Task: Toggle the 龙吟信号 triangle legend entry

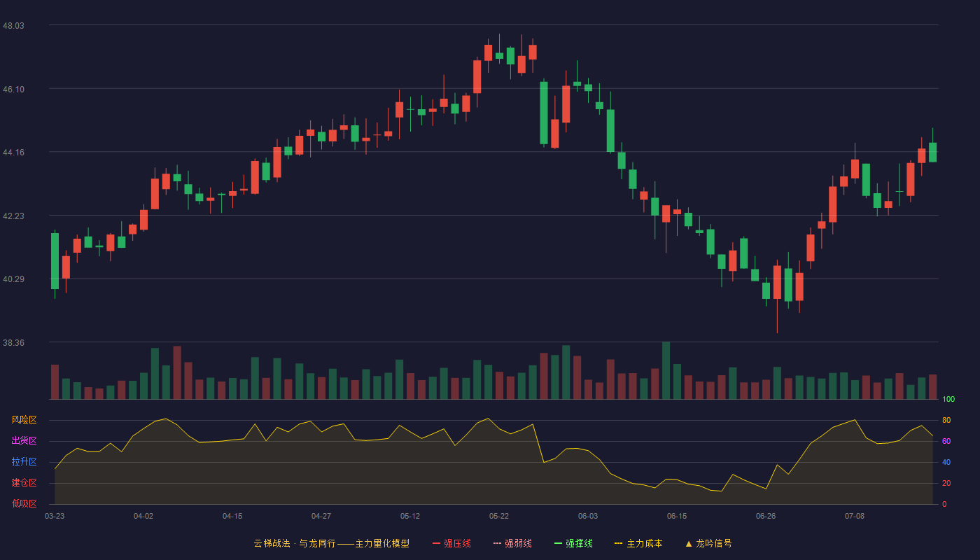Action: (x=708, y=543)
